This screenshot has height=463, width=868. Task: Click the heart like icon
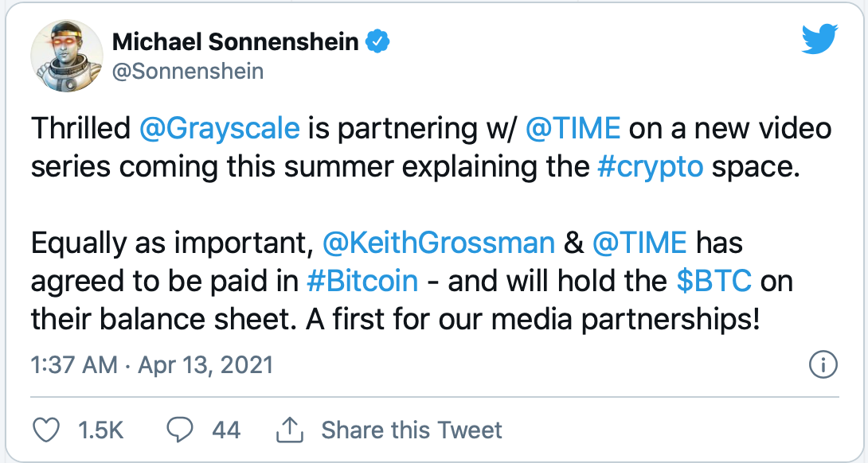click(49, 430)
